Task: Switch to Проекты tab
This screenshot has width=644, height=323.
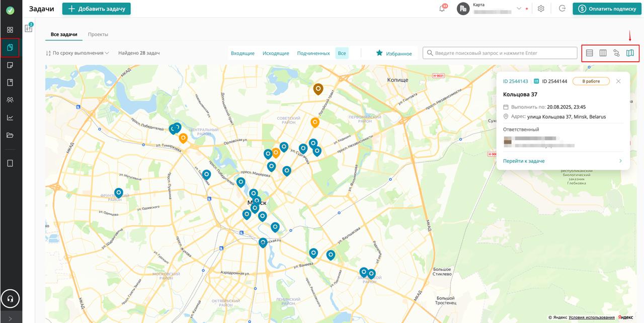Action: tap(98, 34)
